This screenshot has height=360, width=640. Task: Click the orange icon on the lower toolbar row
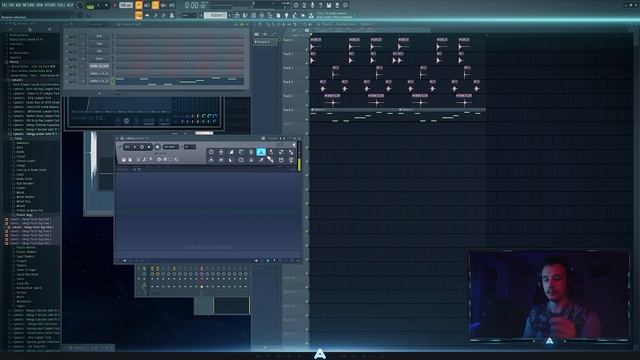[139, 16]
